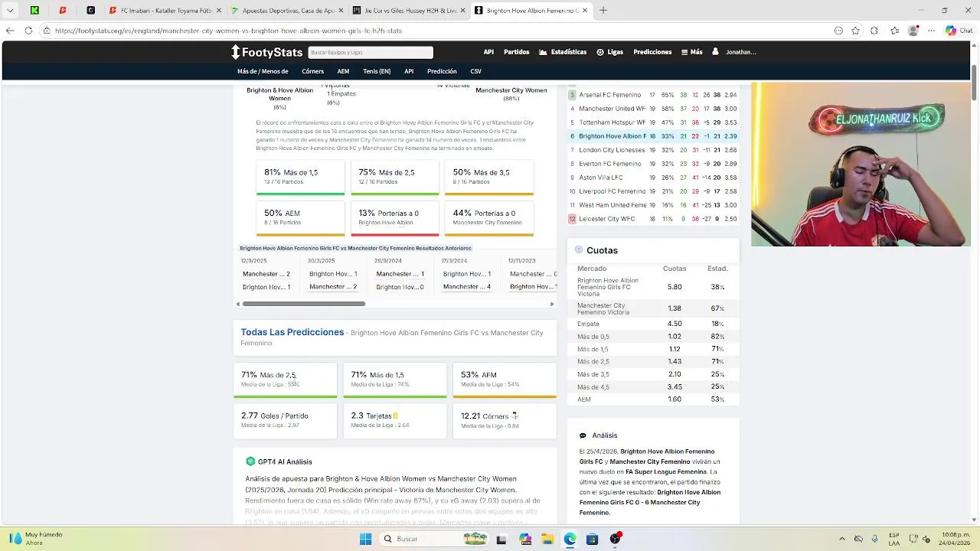Open the Estadísticas dropdown menu
The height and width of the screenshot is (551, 980).
point(563,52)
